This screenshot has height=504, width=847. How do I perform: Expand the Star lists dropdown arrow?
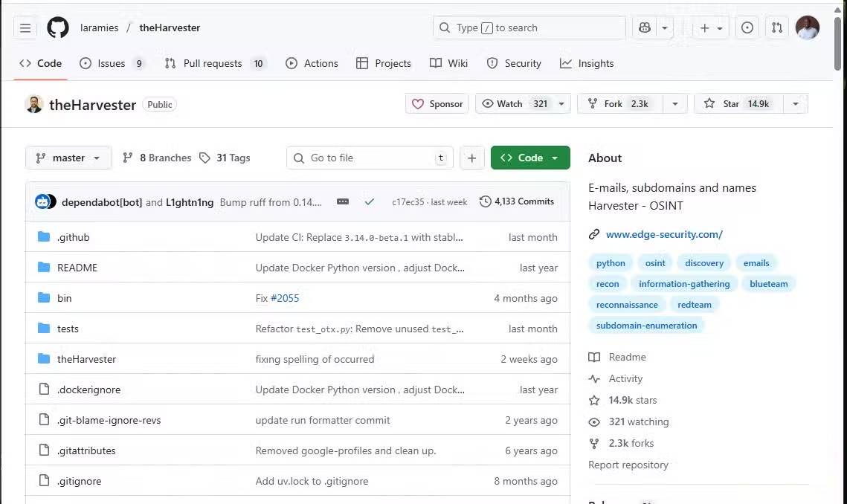point(795,104)
